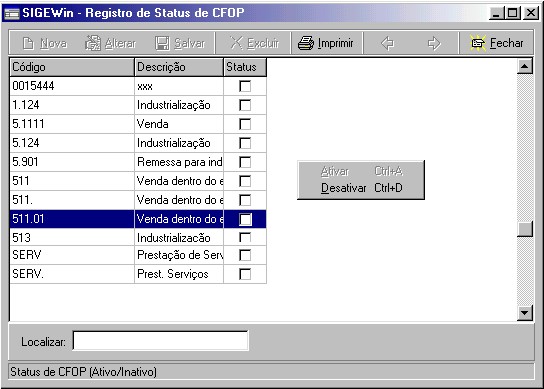Toggle Status checkbox for code 5.1111

click(x=245, y=124)
